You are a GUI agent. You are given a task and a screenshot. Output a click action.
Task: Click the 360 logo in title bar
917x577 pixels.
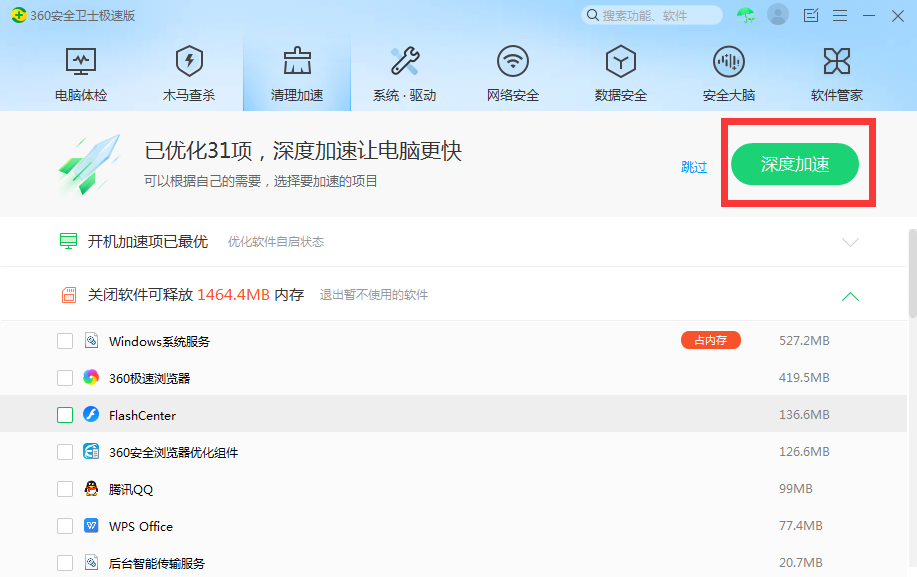tap(19, 15)
